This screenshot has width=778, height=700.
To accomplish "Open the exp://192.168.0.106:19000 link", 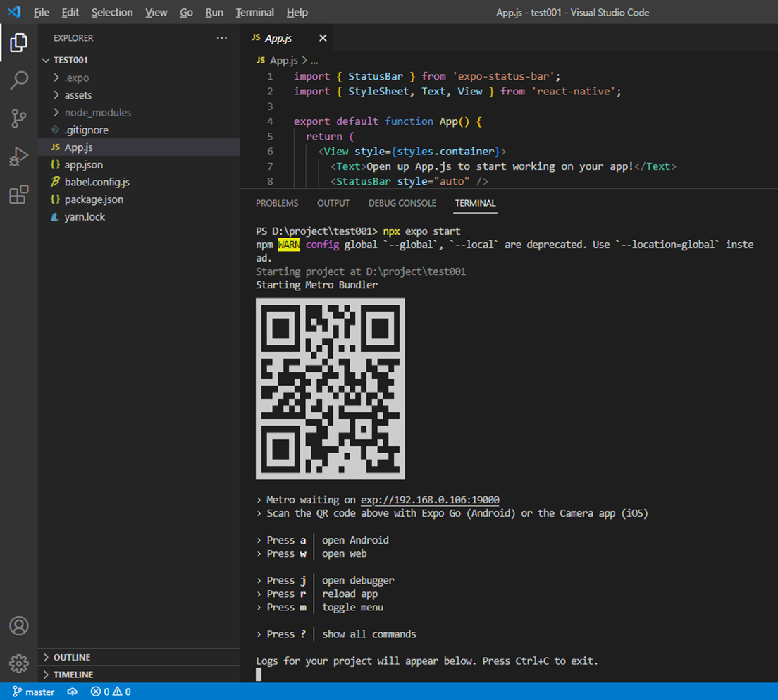I will click(430, 499).
